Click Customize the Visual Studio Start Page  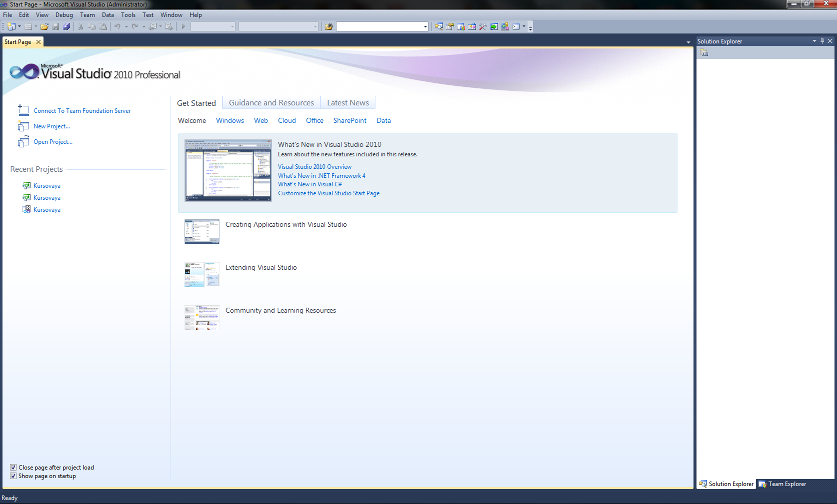(329, 193)
